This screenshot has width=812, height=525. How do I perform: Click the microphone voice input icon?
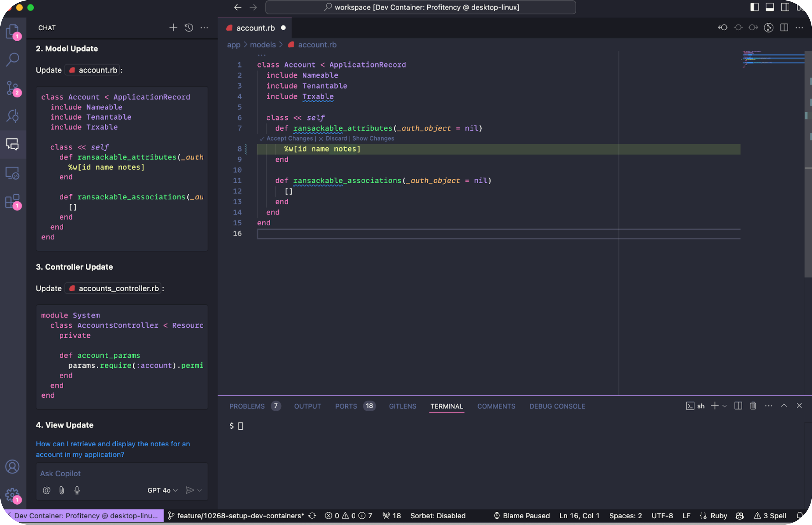[x=77, y=490]
